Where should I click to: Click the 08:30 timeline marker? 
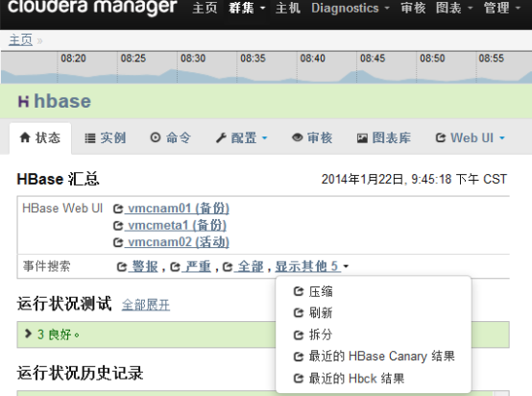tap(193, 58)
